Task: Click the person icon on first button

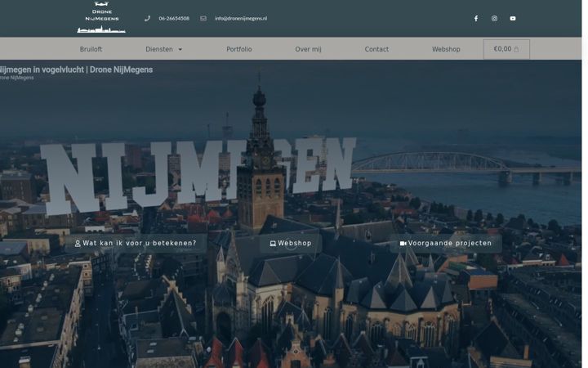Action: point(78,244)
